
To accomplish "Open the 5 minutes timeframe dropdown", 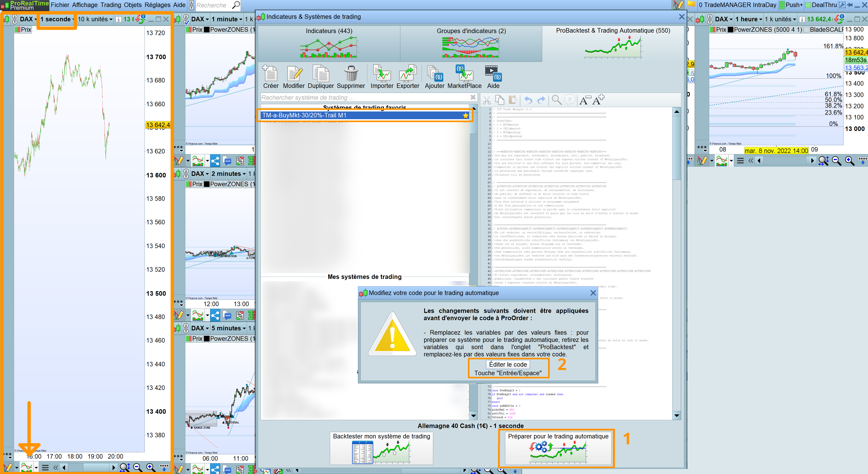I will tap(228, 328).
